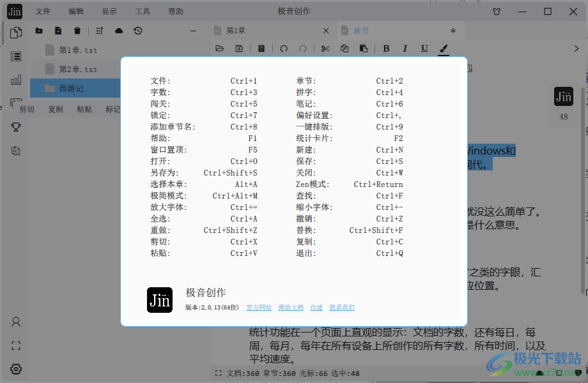Open the 帮助 menu

click(176, 11)
